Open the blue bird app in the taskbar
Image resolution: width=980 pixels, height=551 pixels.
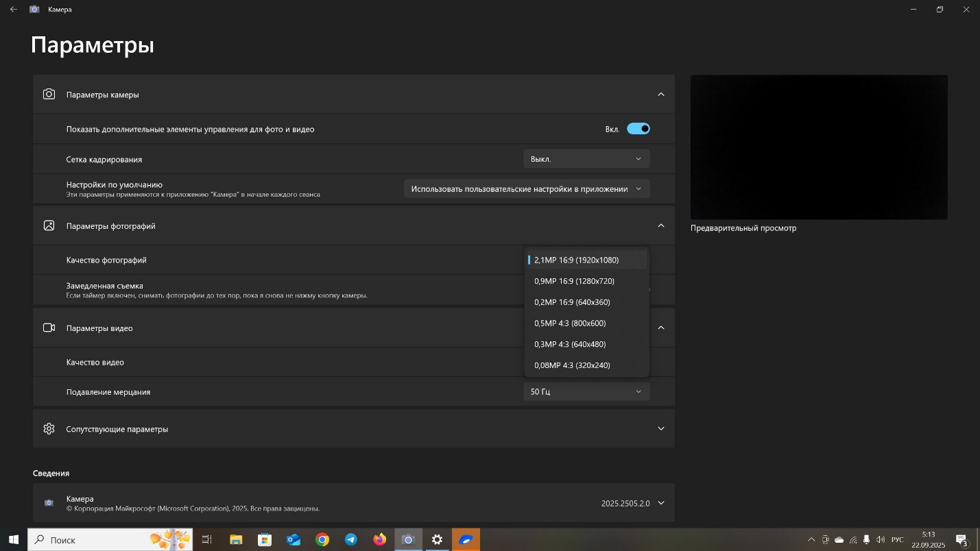click(466, 540)
